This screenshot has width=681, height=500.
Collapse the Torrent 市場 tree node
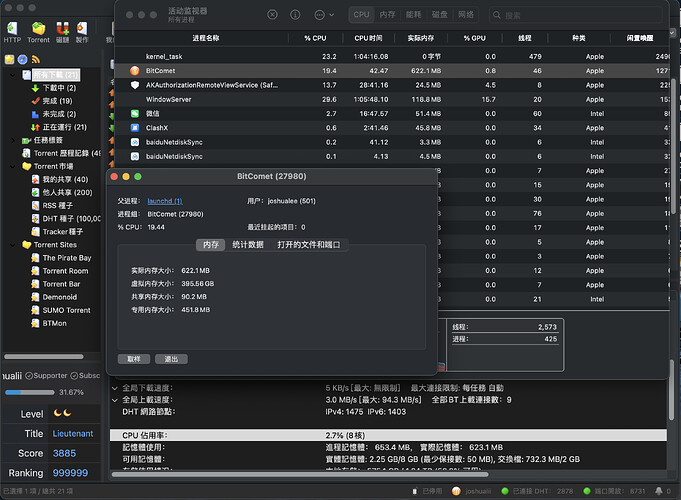tap(13, 166)
